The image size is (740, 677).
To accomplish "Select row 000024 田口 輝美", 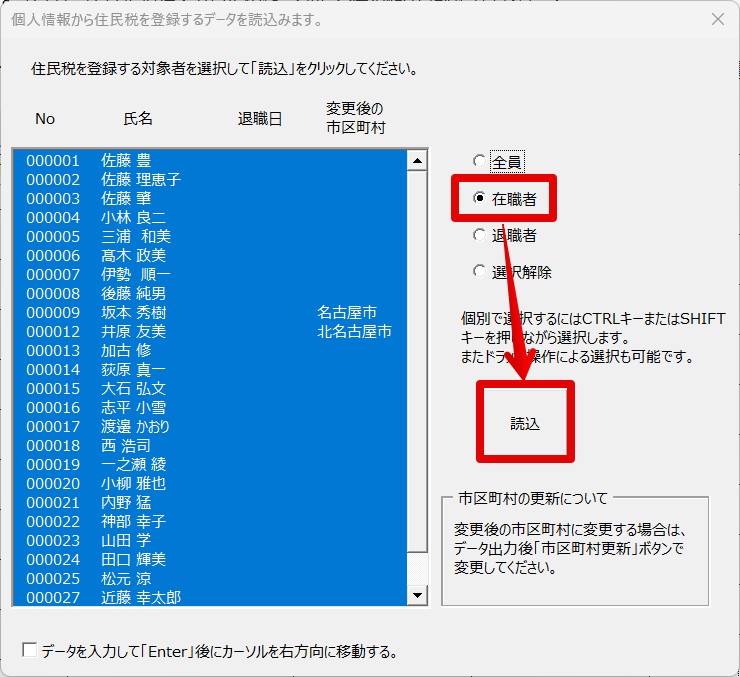I will coord(210,560).
